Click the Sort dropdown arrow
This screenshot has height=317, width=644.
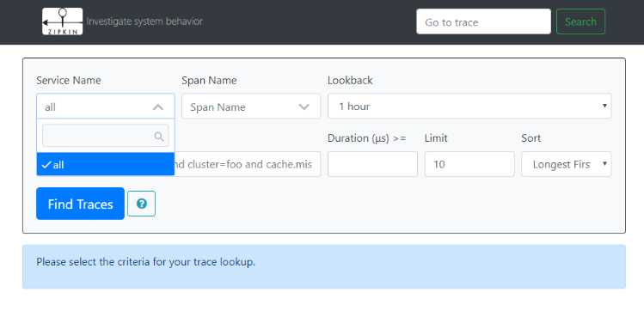pos(604,164)
